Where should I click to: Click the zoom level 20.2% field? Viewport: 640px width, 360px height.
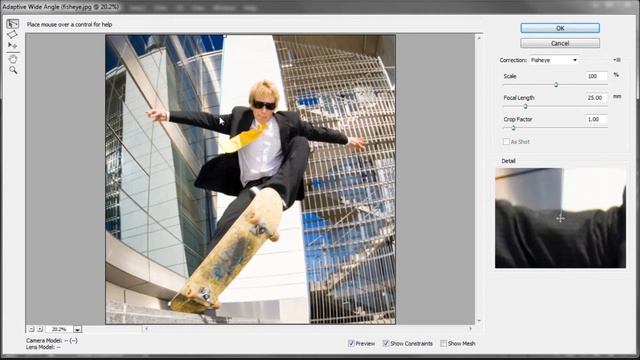(x=59, y=329)
